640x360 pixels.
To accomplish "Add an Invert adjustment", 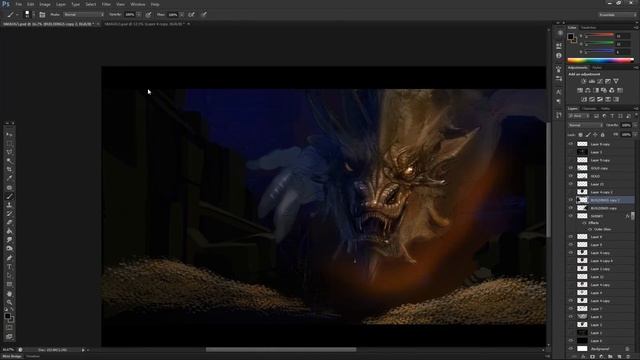I will [x=584, y=99].
